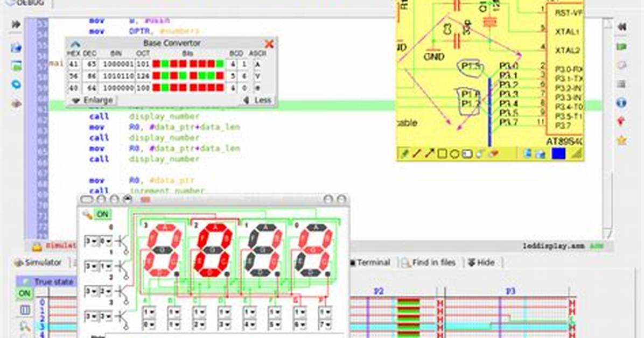This screenshot has width=644, height=338.
Task: Select the pencil tool in the notepad toolbar
Action: coord(404,153)
